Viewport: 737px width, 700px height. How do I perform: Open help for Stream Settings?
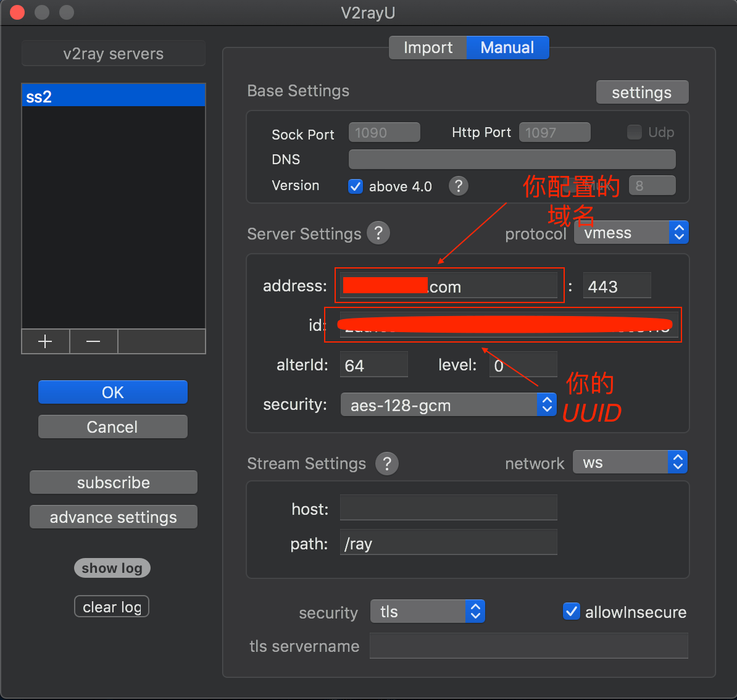coord(387,464)
